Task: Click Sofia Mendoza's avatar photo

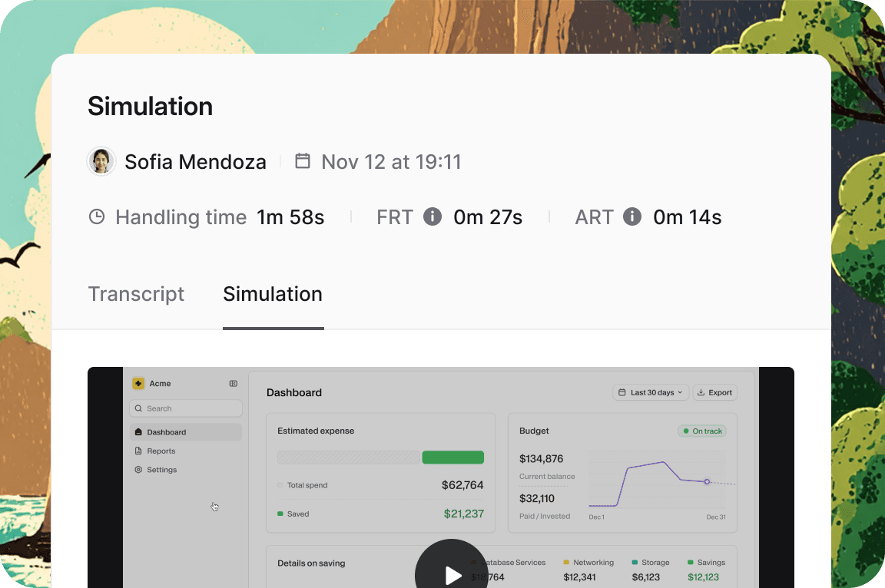Action: 101,161
